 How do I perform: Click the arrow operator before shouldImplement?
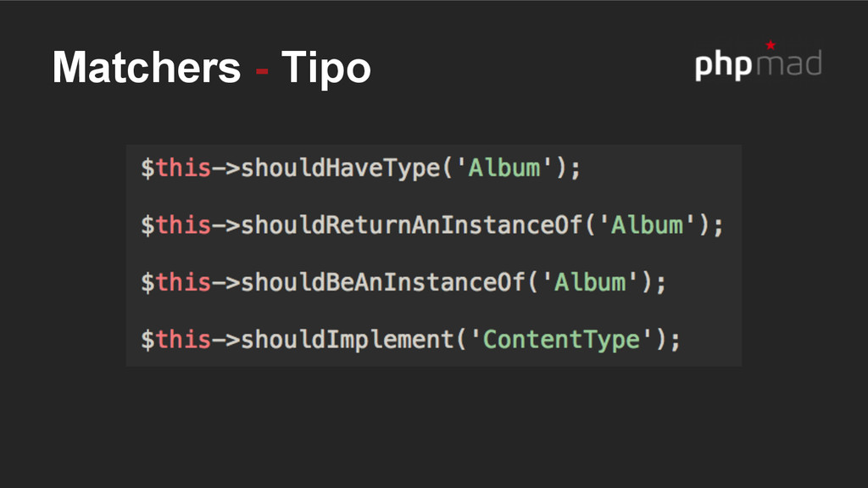[225, 340]
